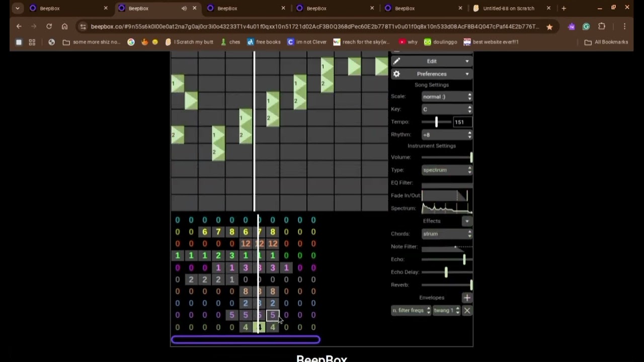The image size is (644, 362).
Task: Click the Fade In/Out editor
Action: (447, 195)
